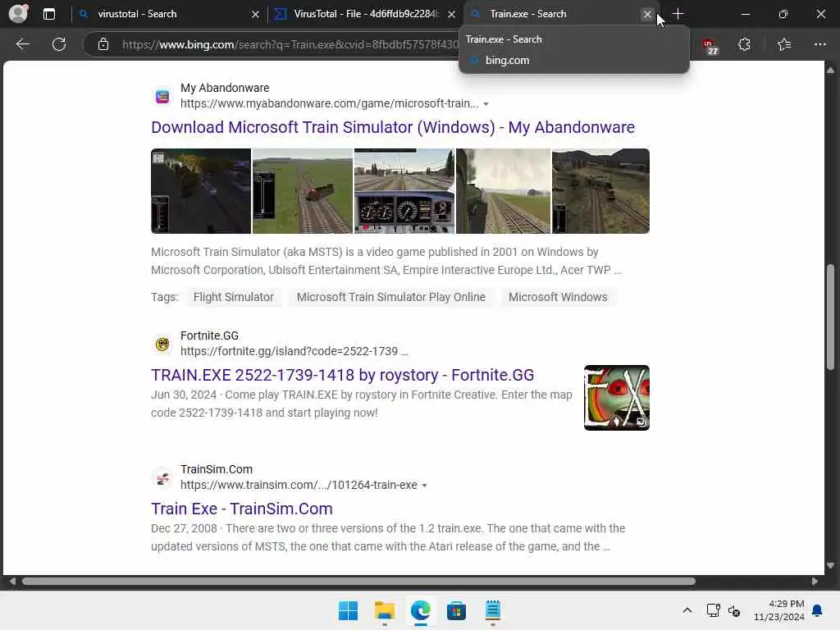Show hidden system tray icons

(687, 610)
